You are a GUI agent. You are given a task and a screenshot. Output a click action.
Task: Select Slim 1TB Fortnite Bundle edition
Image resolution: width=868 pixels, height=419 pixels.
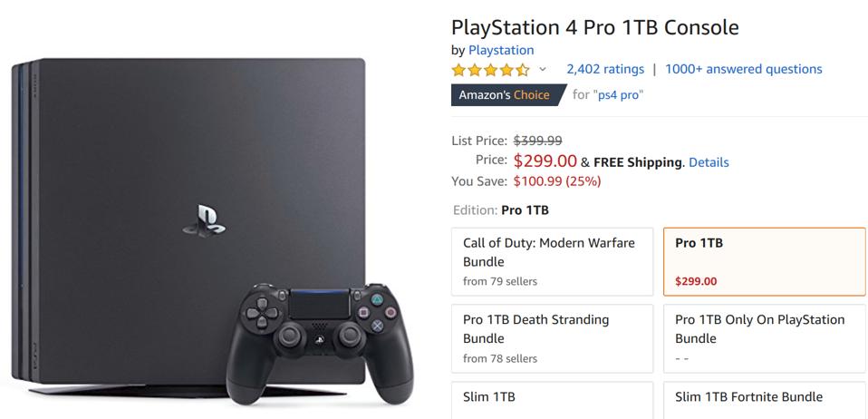(764, 400)
